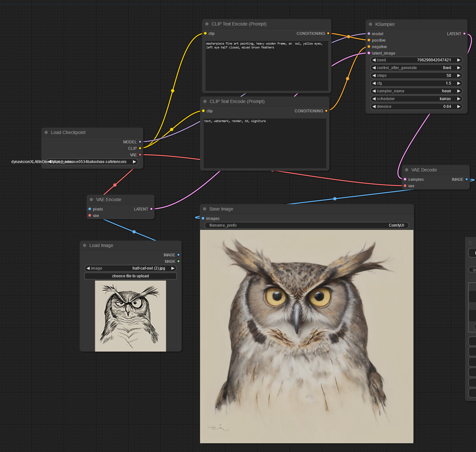
Task: Click the filename_prefix ComfyUI field
Action: pos(307,225)
